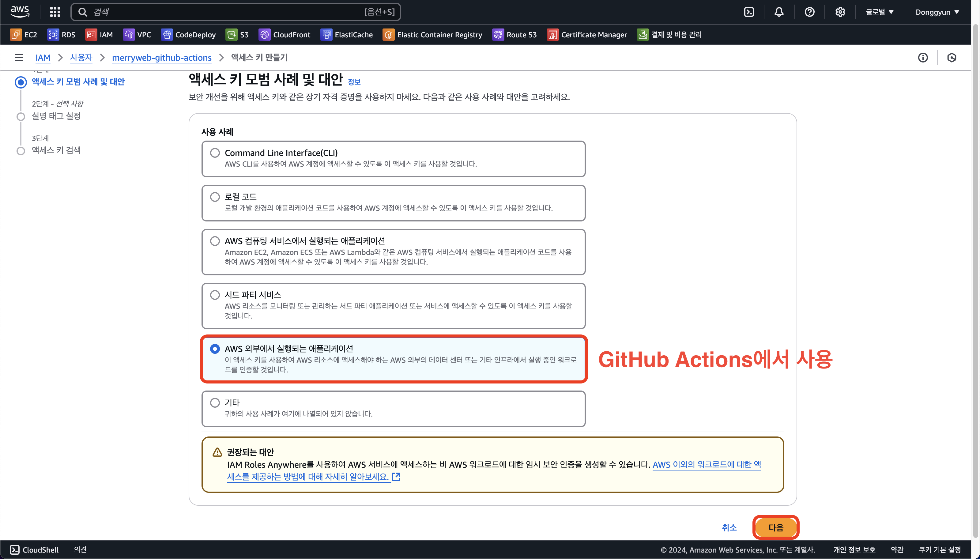980x559 pixels.
Task: Click the 취소 cancel link
Action: (729, 527)
